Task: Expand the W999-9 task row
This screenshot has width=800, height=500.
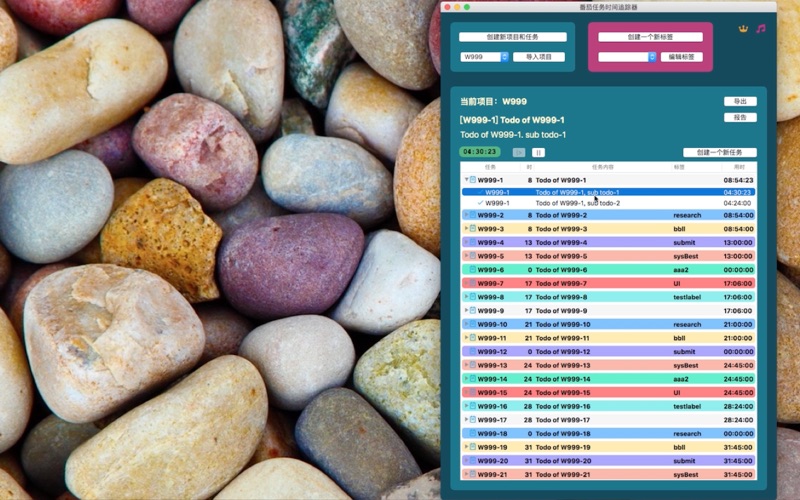Action: [x=465, y=311]
